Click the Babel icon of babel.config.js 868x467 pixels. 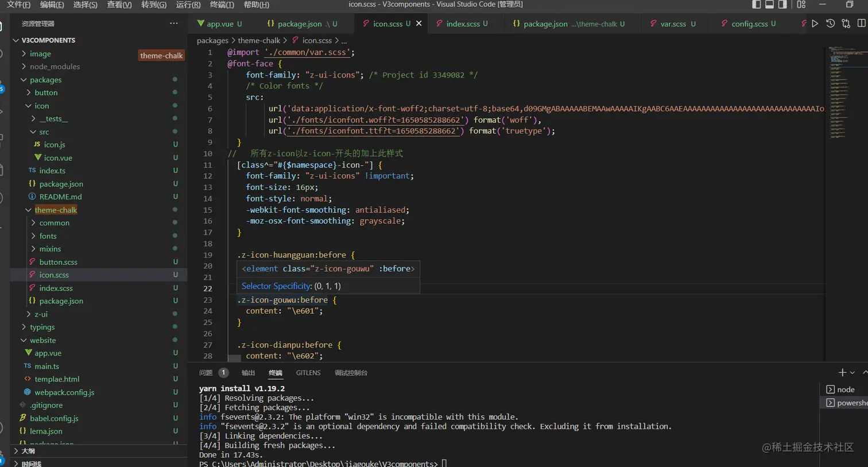(x=23, y=418)
